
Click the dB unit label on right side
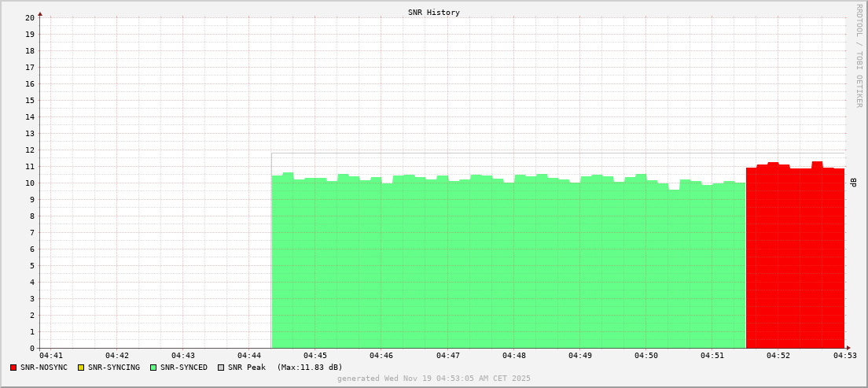[853, 182]
